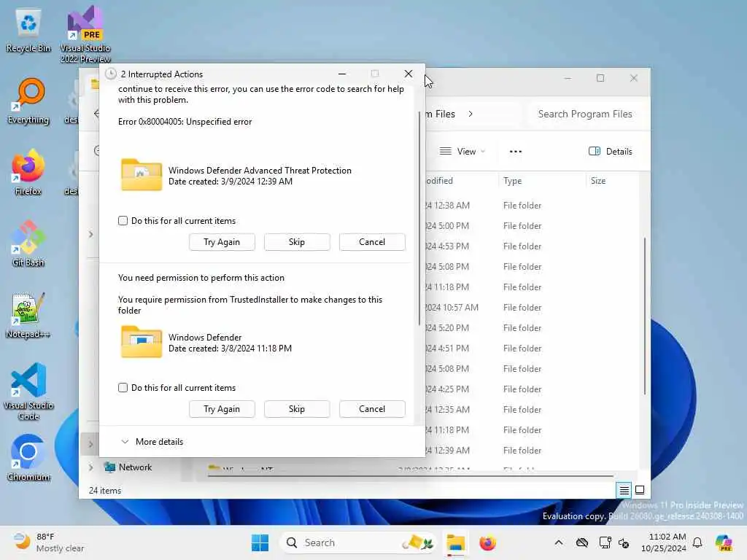Click the Explorer file list vertical scrollbar
747x560 pixels.
[645, 316]
